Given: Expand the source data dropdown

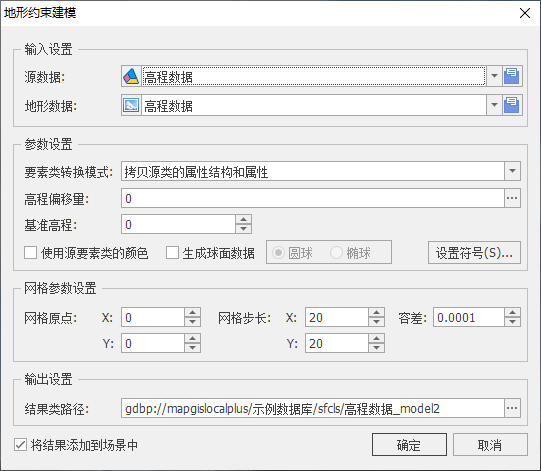Looking at the screenshot, I should point(494,76).
